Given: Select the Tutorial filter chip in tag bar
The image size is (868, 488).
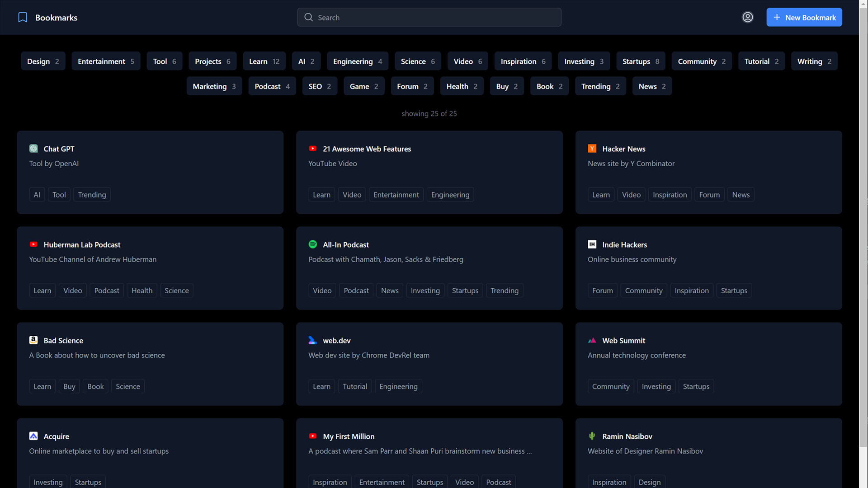Looking at the screenshot, I should coord(761,61).
